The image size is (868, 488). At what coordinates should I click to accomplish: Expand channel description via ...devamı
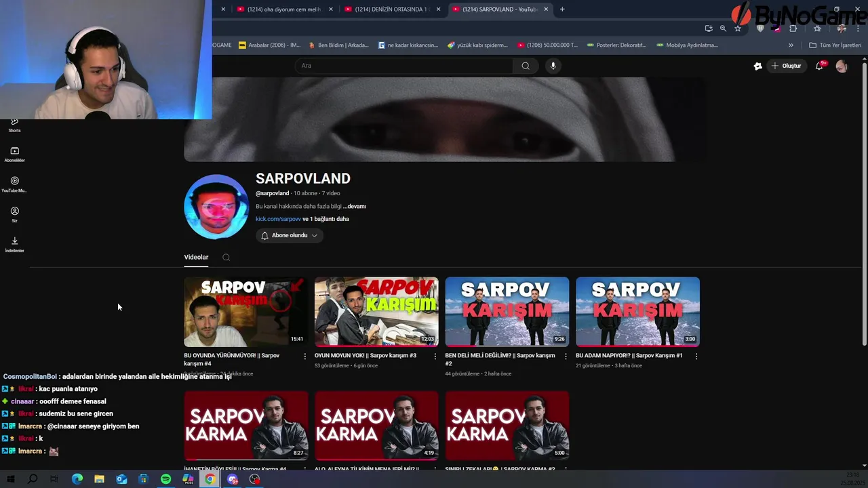pos(355,206)
